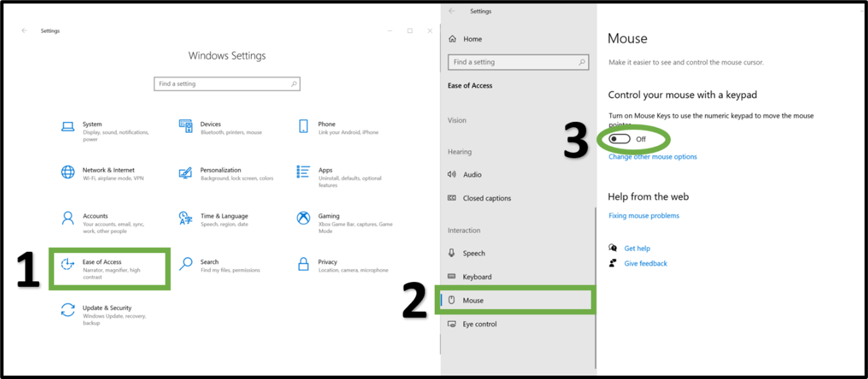Click 'Background, lock screen, colors' description
The width and height of the screenshot is (868, 379).
pos(237,178)
